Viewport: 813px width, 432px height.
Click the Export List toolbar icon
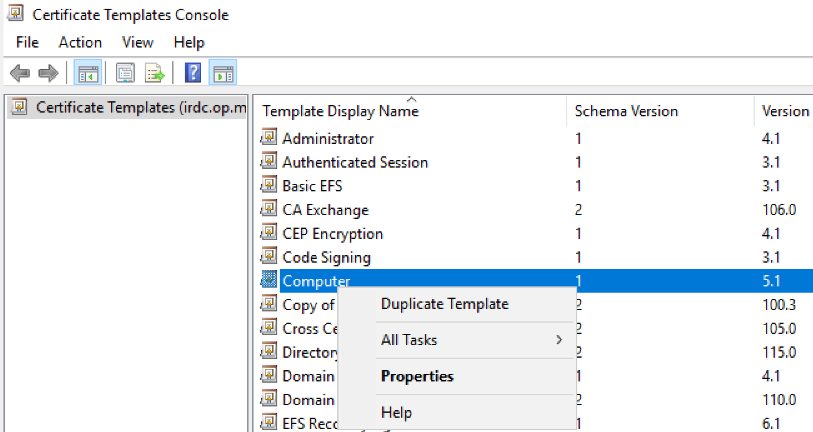[x=154, y=73]
